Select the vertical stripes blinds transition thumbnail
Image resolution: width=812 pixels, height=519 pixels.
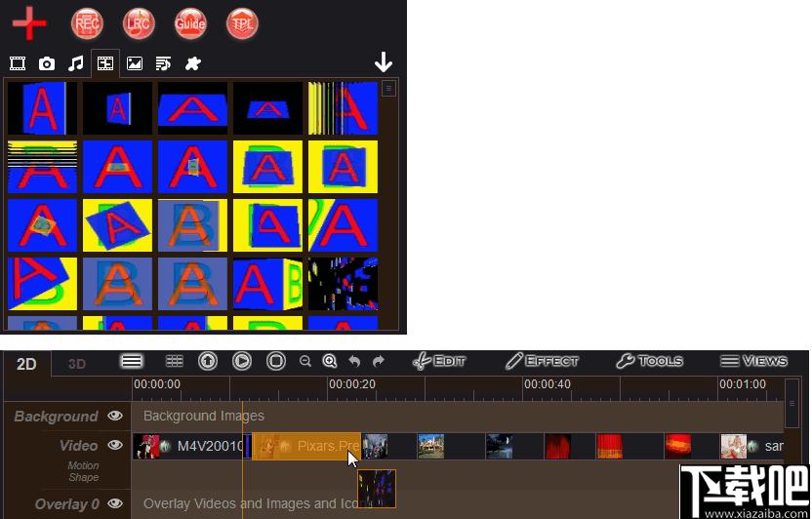pos(343,108)
